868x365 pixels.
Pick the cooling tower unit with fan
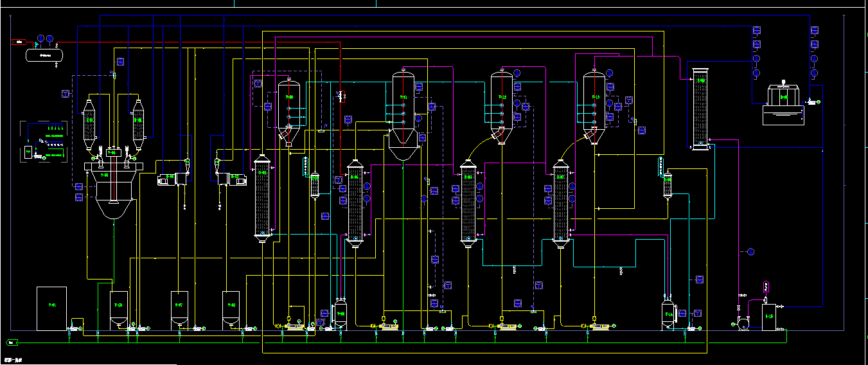pyautogui.click(x=783, y=105)
